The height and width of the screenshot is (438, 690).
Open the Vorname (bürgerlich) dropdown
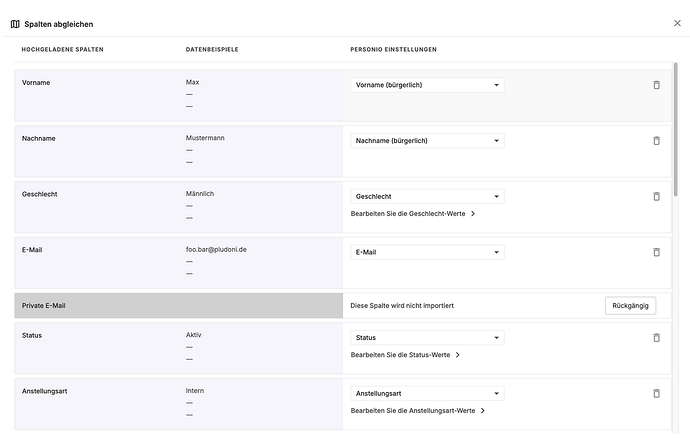tap(427, 85)
